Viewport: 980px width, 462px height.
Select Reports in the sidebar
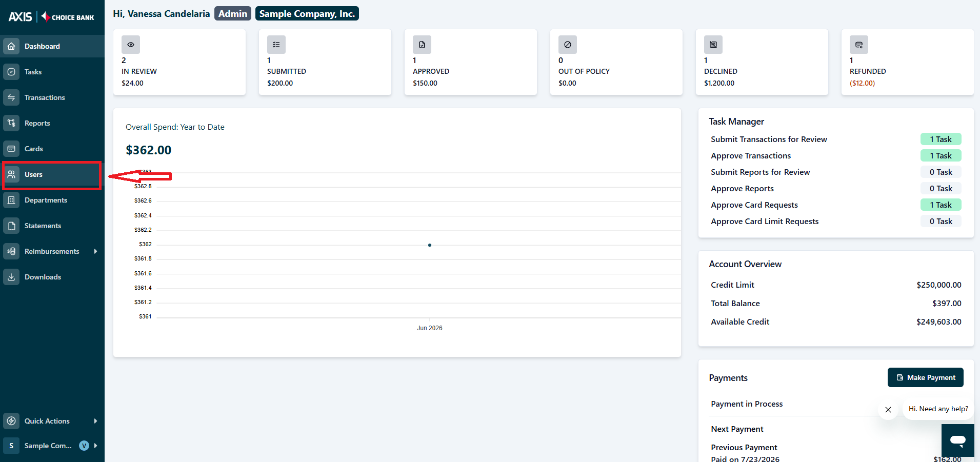(52, 123)
